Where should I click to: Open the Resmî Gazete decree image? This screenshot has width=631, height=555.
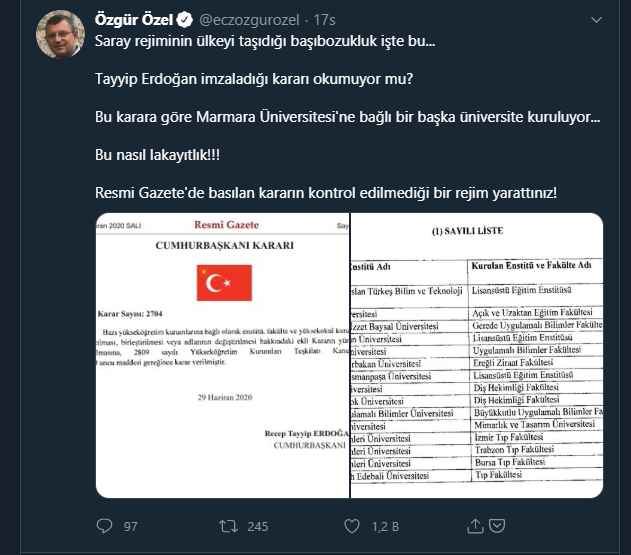[223, 355]
